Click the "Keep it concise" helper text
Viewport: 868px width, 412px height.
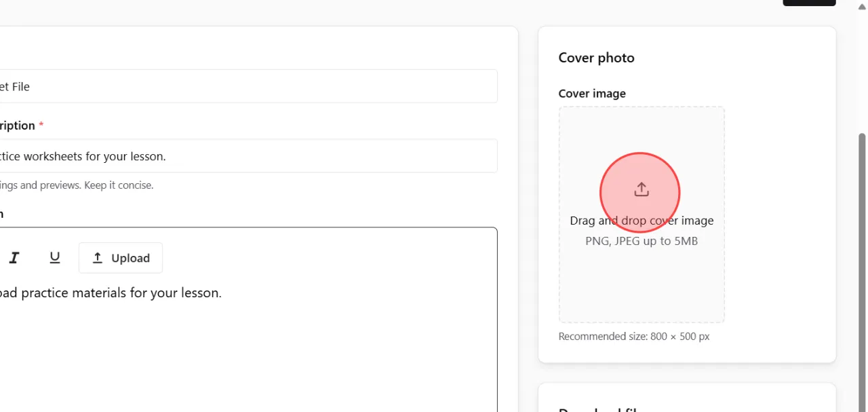pos(119,185)
